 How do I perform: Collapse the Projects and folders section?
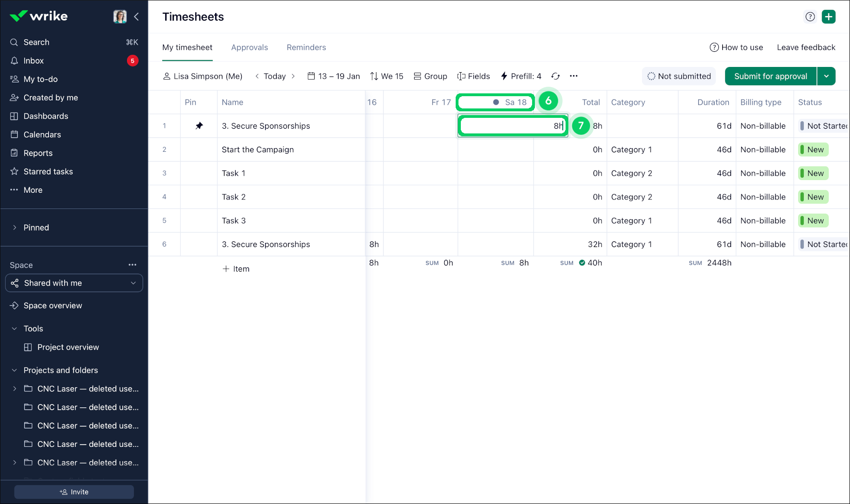(x=15, y=370)
